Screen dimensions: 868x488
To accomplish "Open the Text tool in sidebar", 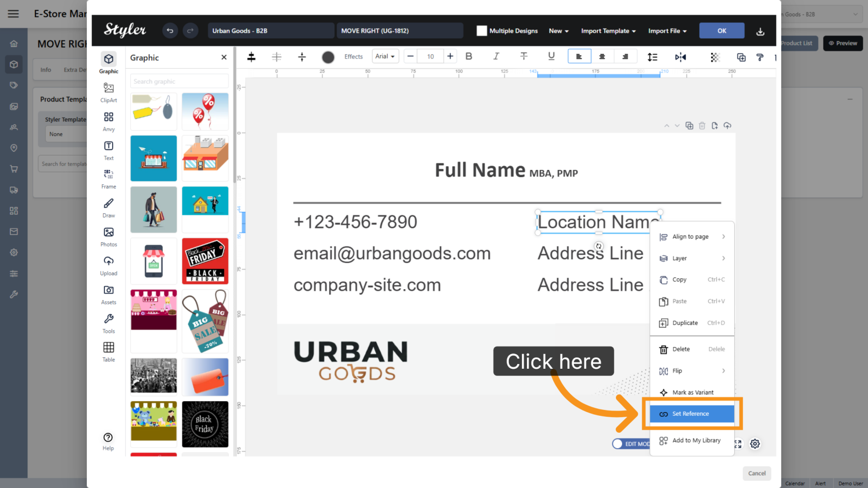I will (109, 150).
